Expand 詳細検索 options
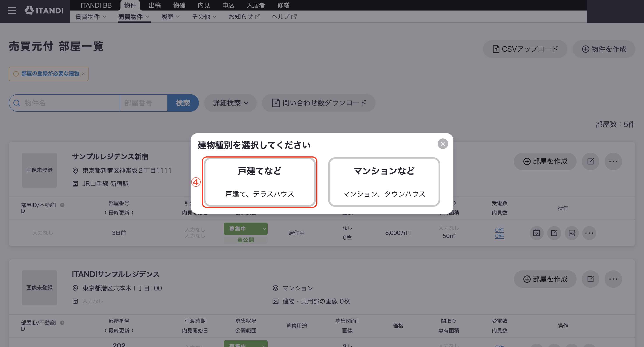Screen dimensions: 644x347 pyautogui.click(x=230, y=103)
